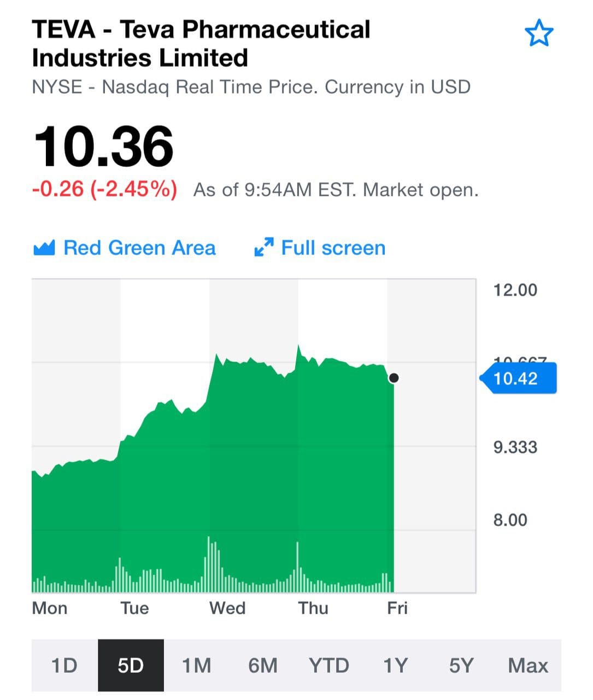The image size is (593, 700).
Task: Click the area chart icon beside Red Green Area
Action: click(x=44, y=248)
